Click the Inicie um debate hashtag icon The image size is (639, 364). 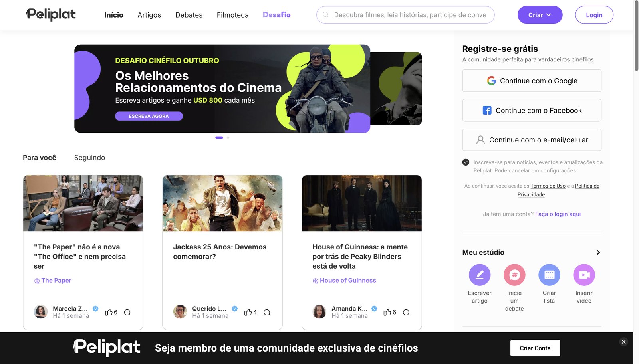514,275
